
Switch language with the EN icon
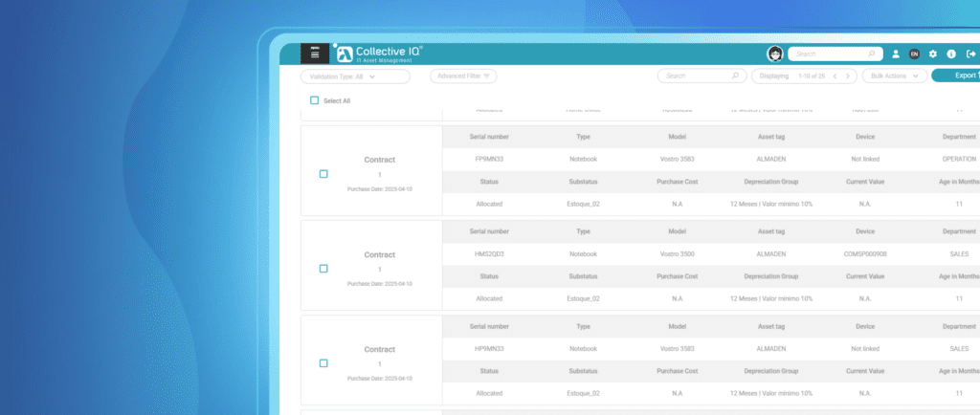[x=914, y=55]
